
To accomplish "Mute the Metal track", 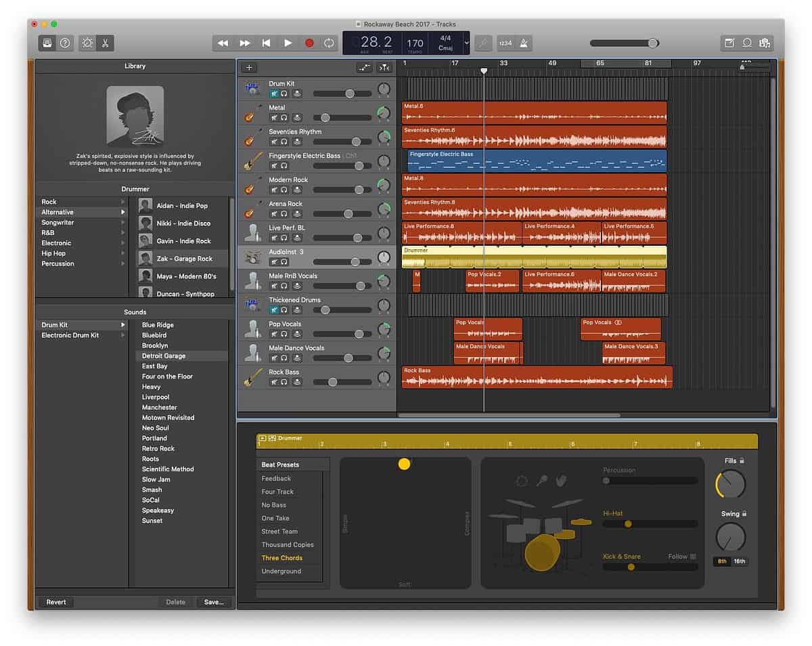I will coord(273,116).
